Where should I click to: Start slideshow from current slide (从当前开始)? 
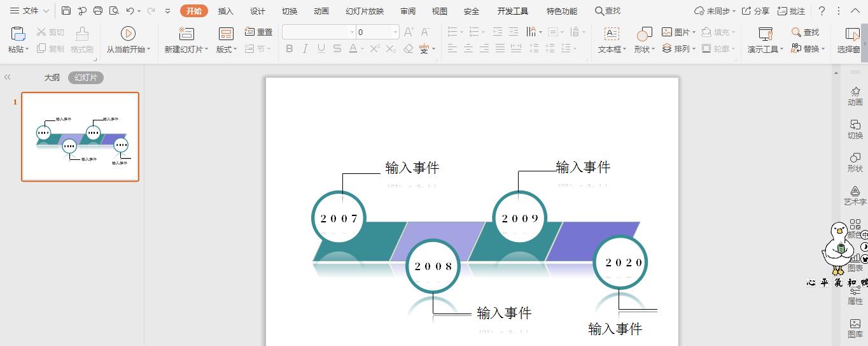128,40
